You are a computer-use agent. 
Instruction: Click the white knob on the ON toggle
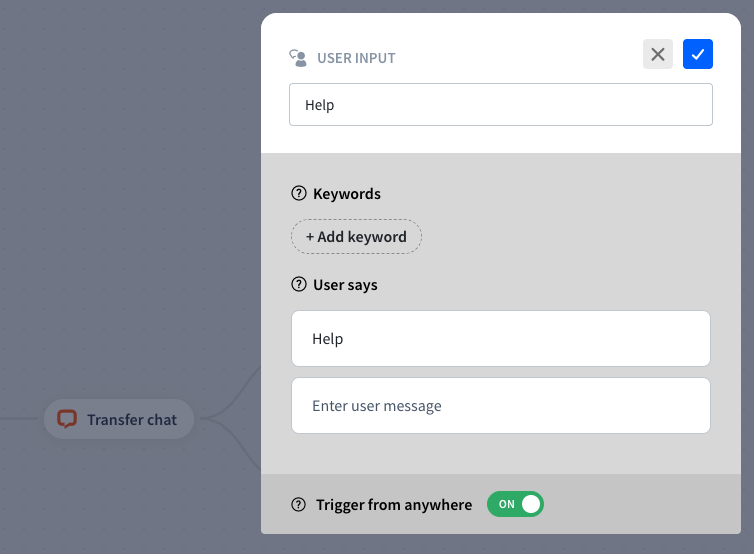[531, 504]
